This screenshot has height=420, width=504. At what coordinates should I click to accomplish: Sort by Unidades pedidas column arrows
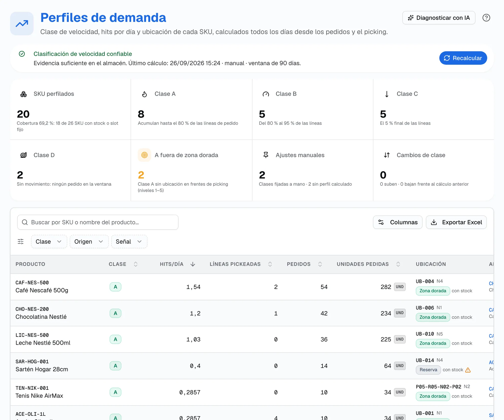(398, 264)
